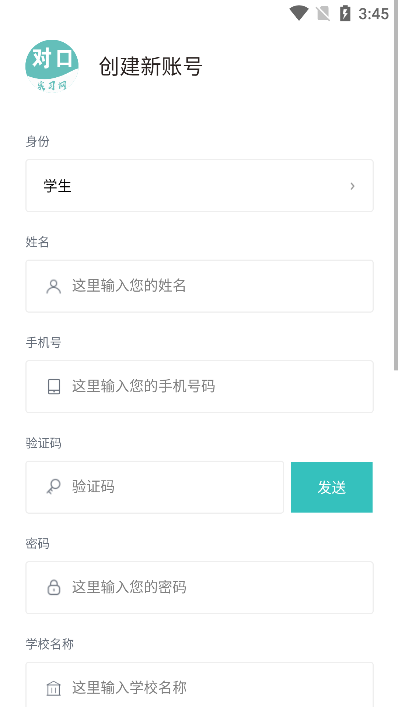Focus the 这里输入学校名称 input field
The image size is (398, 707).
[x=199, y=685]
